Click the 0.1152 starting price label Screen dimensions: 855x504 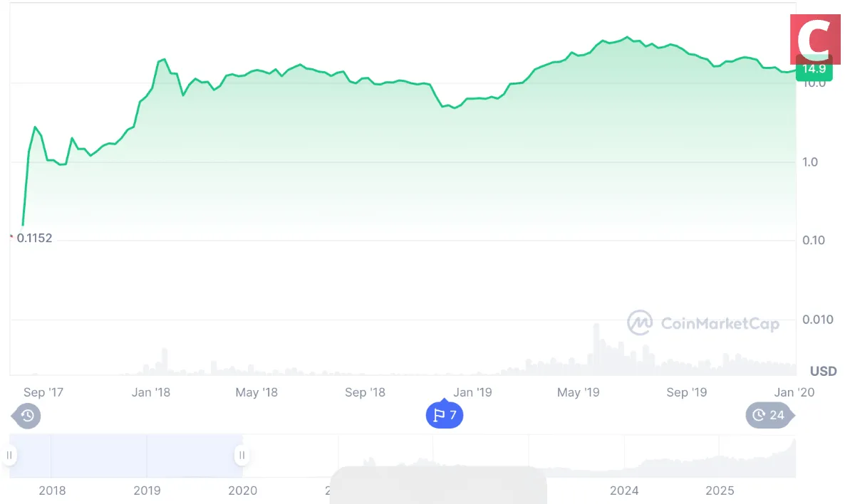tap(34, 238)
